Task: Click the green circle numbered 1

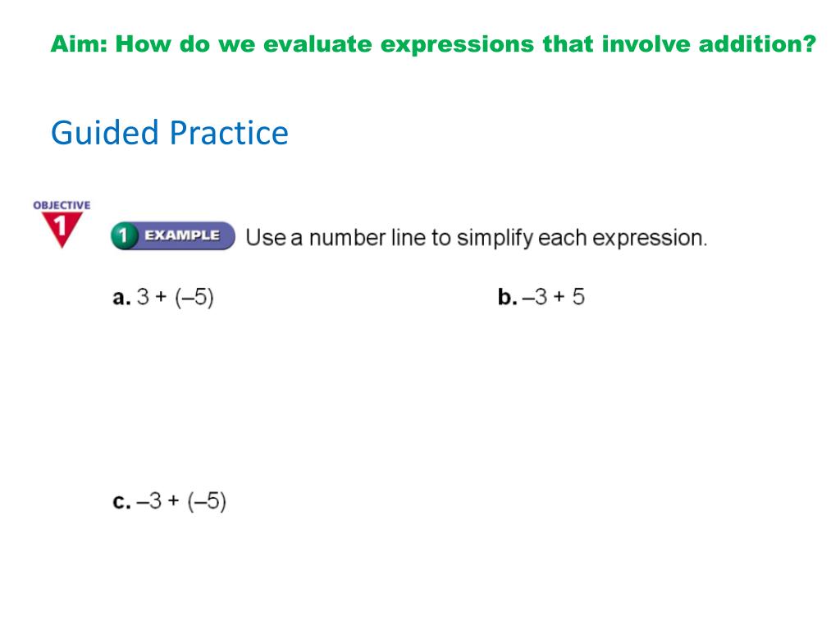Action: [124, 235]
